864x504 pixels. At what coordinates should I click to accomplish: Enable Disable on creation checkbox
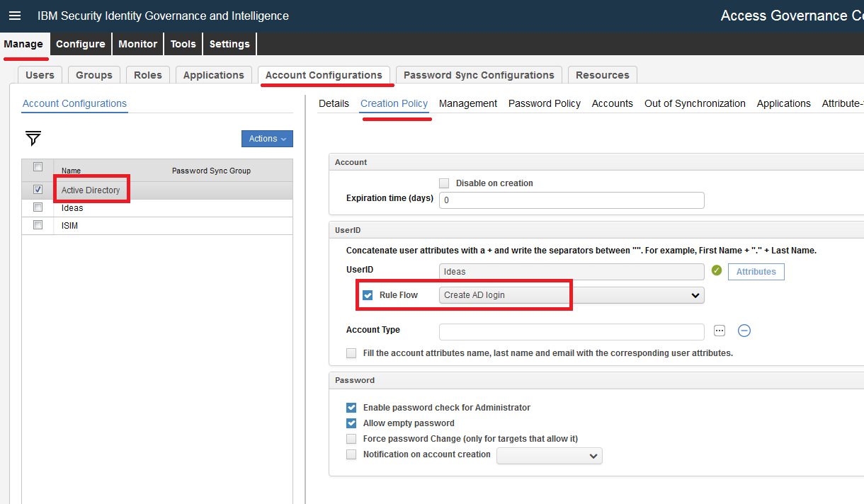(x=444, y=183)
